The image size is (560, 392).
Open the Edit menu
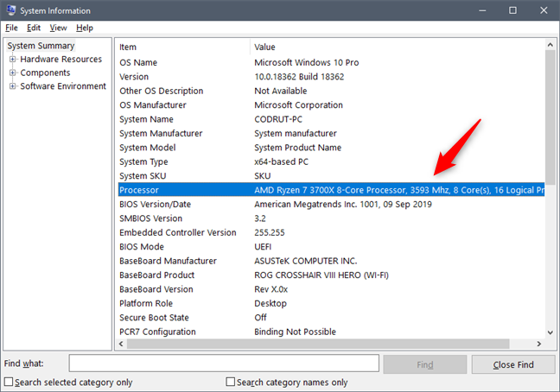pyautogui.click(x=34, y=28)
